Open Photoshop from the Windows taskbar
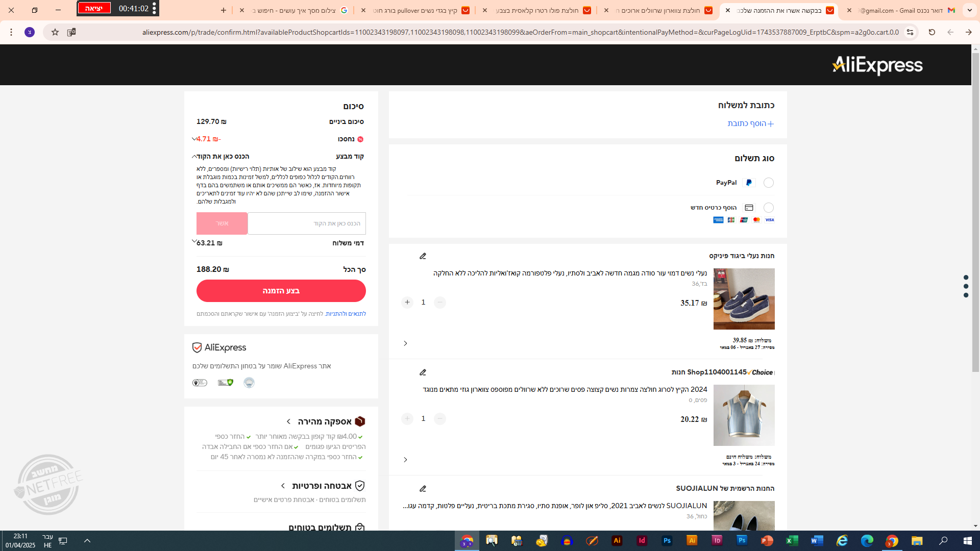The image size is (980, 551). [x=667, y=541]
